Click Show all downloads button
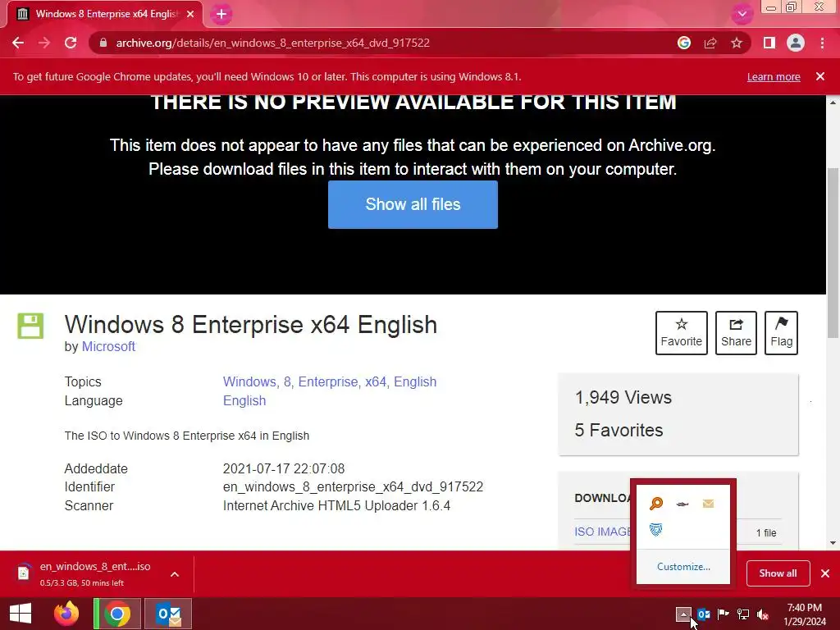 778,573
